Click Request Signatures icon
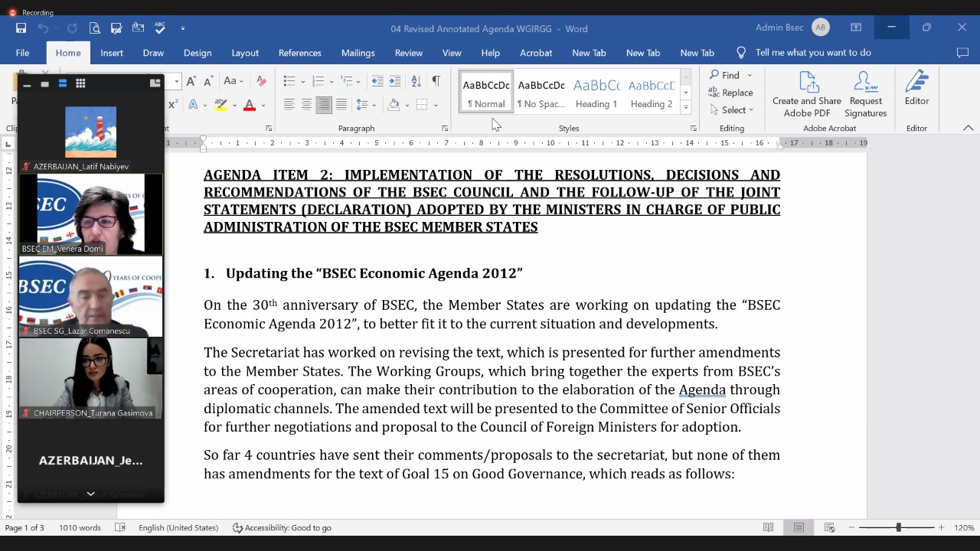Screen dimensions: 980x551 coord(865,95)
